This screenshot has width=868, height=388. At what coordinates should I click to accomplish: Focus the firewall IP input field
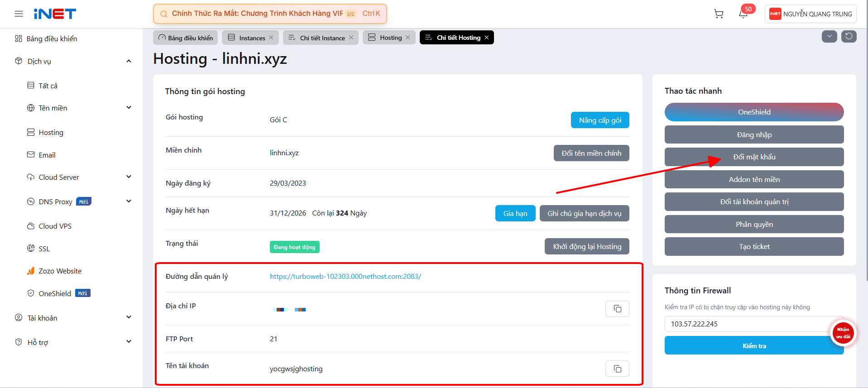tap(754, 324)
